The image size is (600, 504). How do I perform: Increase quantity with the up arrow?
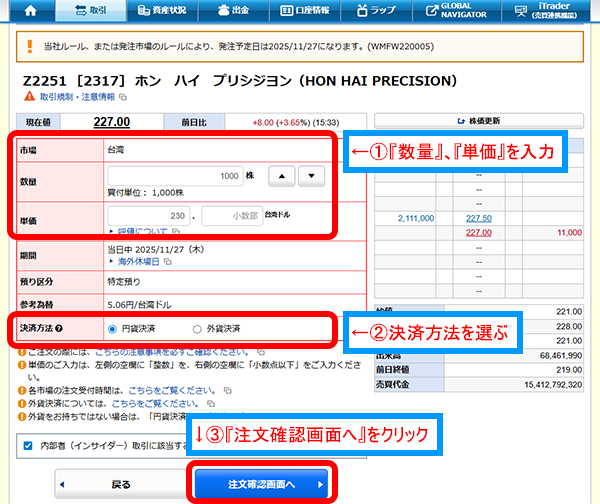click(x=284, y=176)
